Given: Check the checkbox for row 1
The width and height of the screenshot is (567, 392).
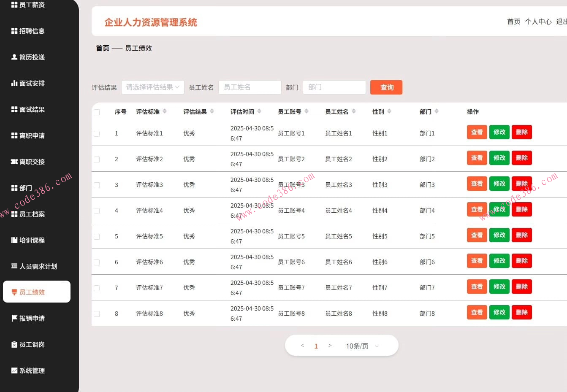Looking at the screenshot, I should pyautogui.click(x=97, y=133).
